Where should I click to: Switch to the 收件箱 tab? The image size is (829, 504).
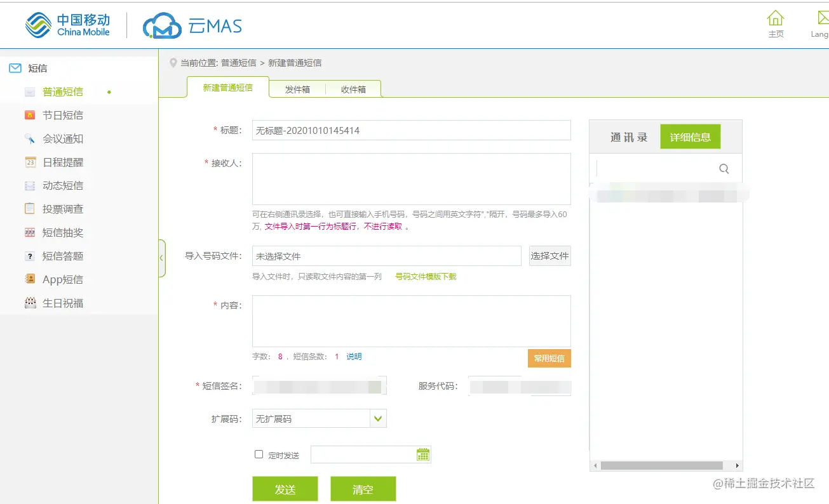point(353,90)
